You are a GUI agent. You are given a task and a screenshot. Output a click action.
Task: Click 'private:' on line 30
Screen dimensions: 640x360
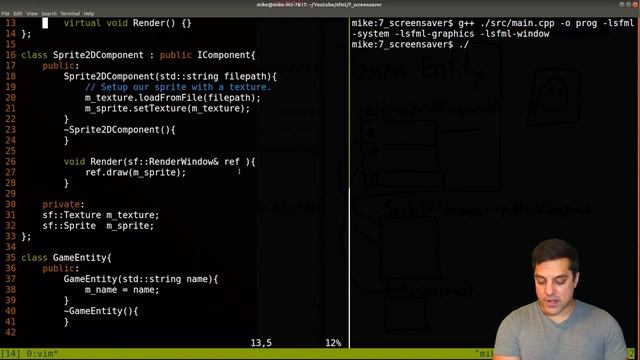click(63, 204)
